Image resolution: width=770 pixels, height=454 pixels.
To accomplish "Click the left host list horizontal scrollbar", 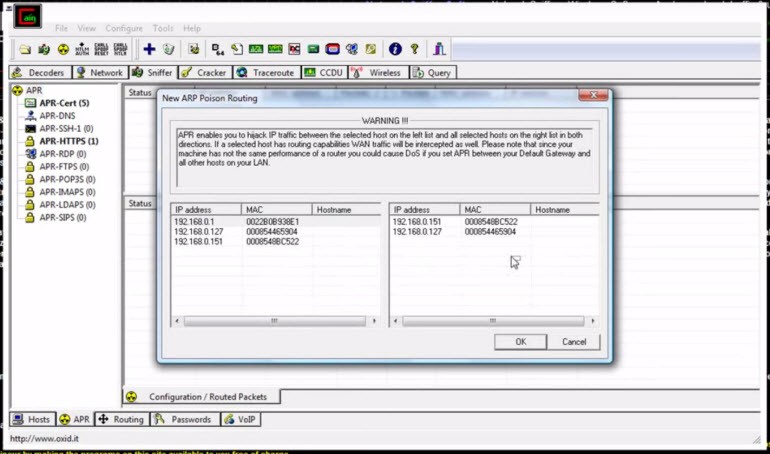I will pyautogui.click(x=275, y=321).
